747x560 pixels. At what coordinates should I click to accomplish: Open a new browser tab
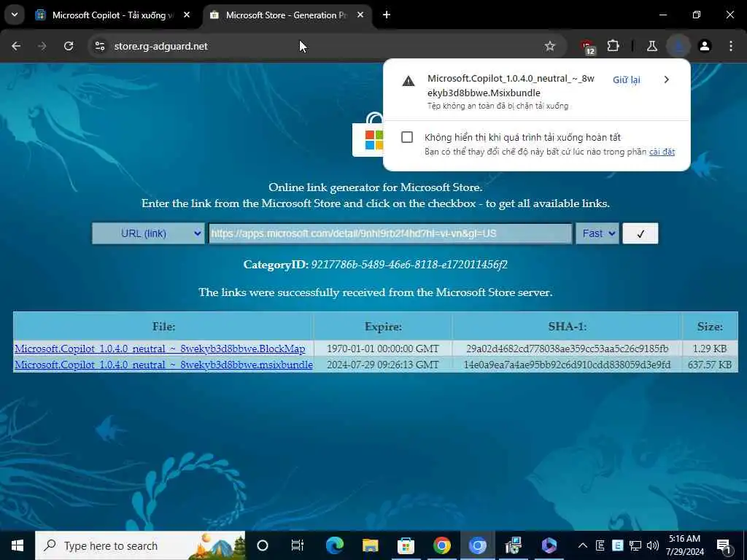387,15
